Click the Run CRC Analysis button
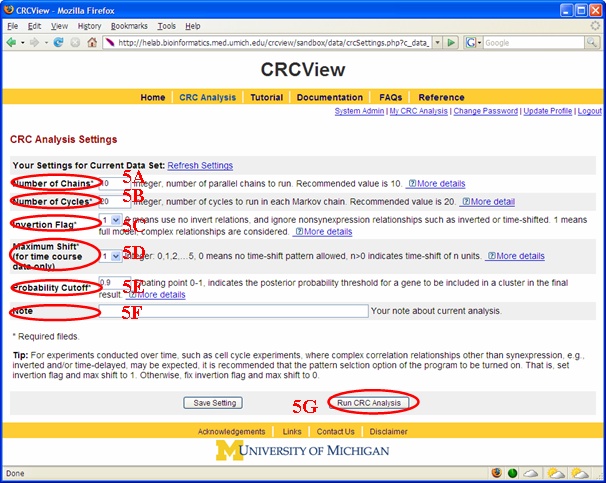 369,403
